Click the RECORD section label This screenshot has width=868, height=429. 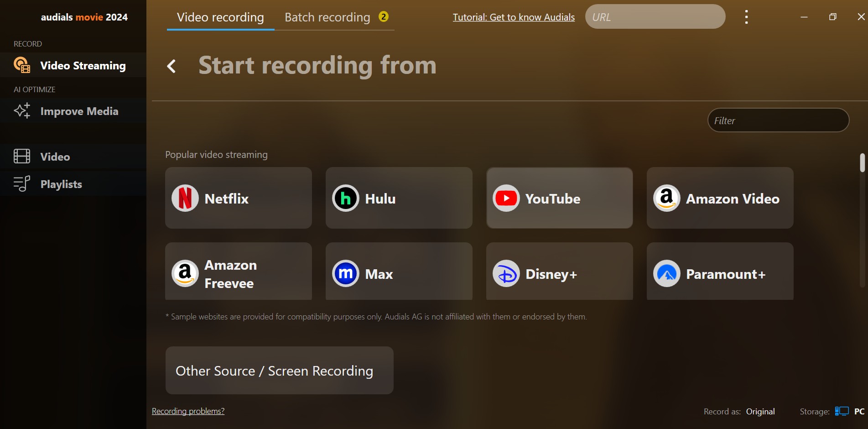(28, 44)
